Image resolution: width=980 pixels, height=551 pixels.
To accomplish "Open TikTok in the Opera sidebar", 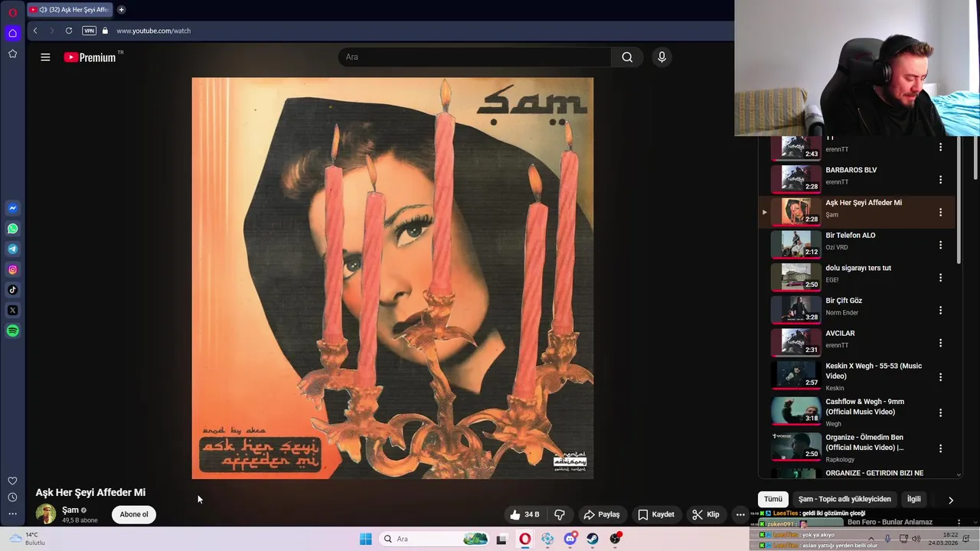I will click(x=12, y=290).
